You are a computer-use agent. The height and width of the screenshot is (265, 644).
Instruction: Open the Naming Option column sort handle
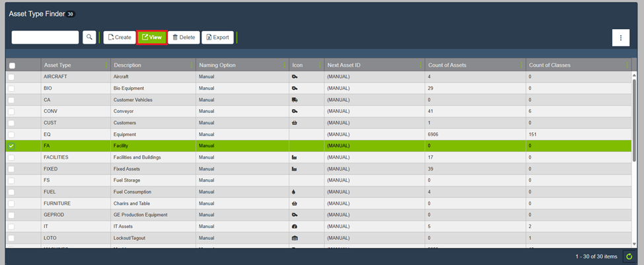tap(285, 65)
